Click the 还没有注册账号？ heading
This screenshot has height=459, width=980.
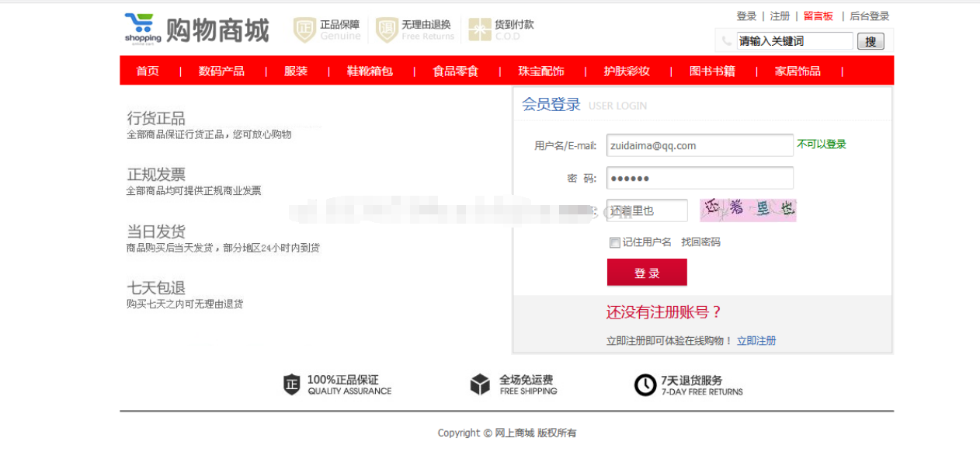(664, 312)
